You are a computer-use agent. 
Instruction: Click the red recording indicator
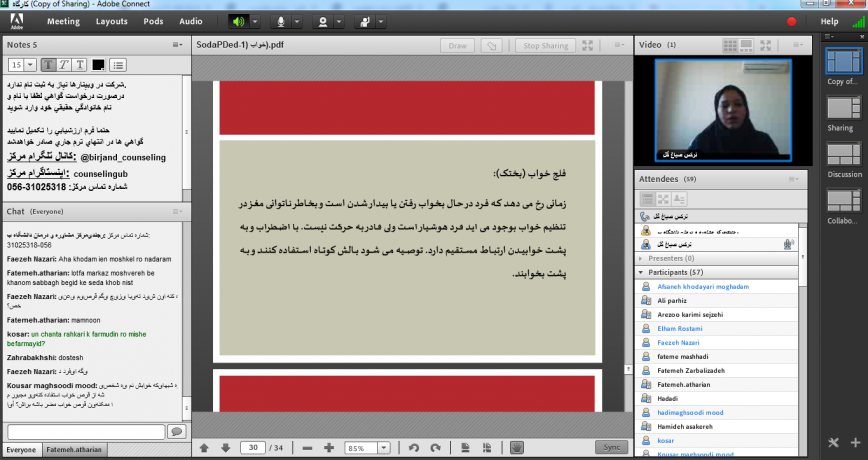coord(791,20)
